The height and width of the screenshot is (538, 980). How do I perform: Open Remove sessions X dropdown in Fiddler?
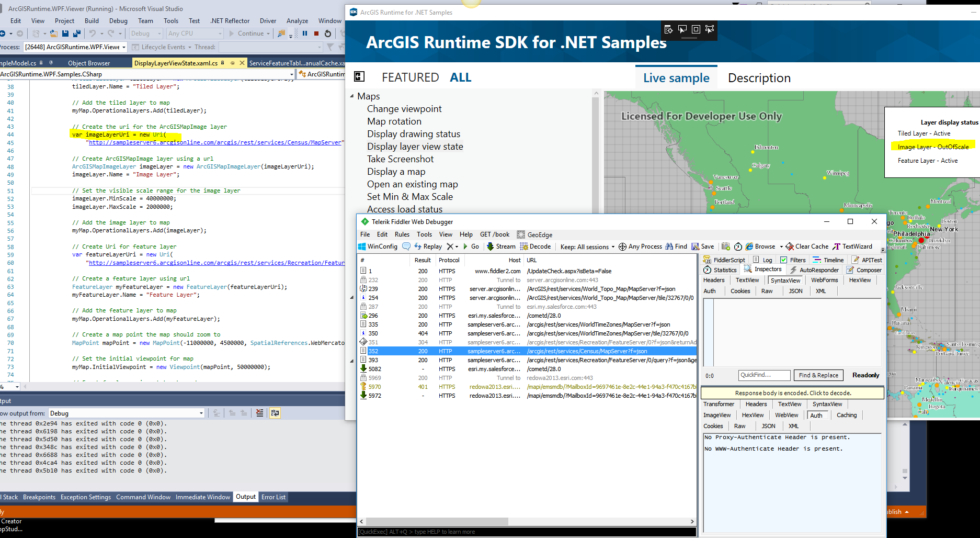[x=457, y=247]
